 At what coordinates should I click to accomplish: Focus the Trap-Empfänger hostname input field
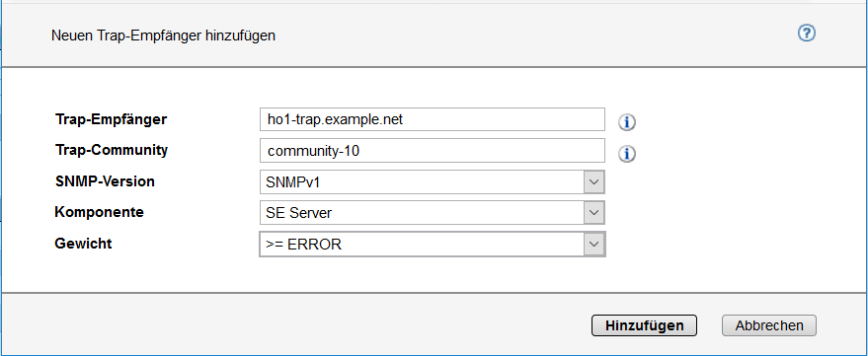432,119
